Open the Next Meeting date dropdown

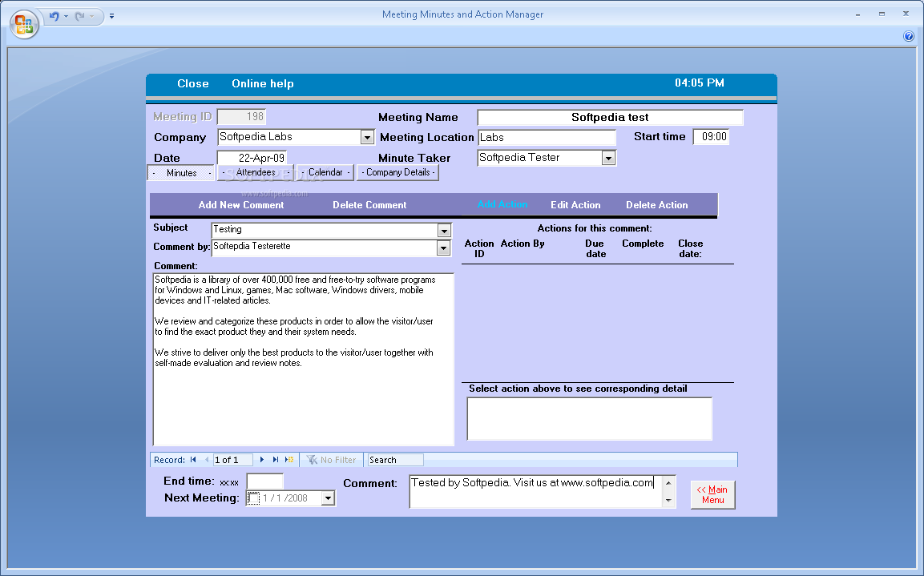[x=329, y=498]
